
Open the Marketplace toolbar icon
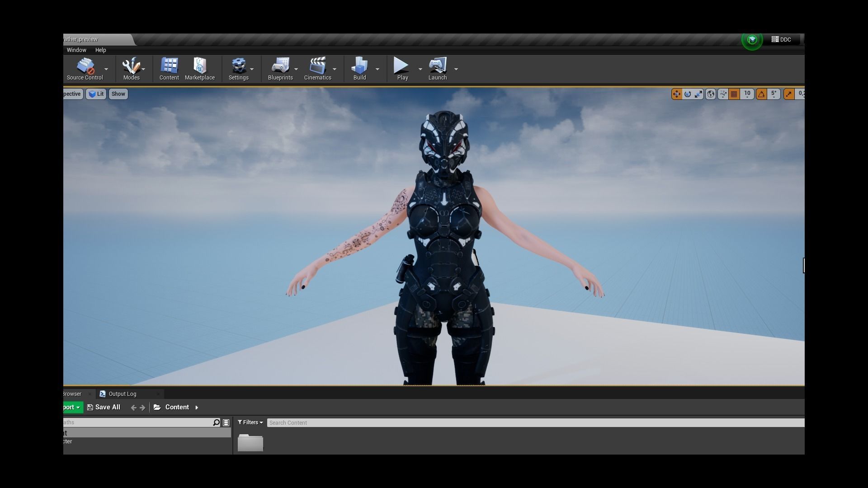[199, 69]
